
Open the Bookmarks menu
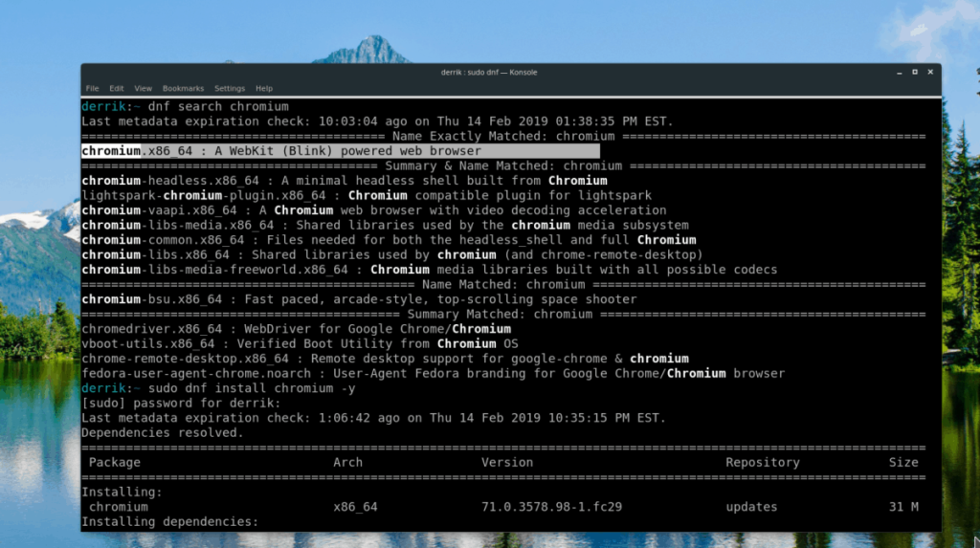tap(183, 89)
